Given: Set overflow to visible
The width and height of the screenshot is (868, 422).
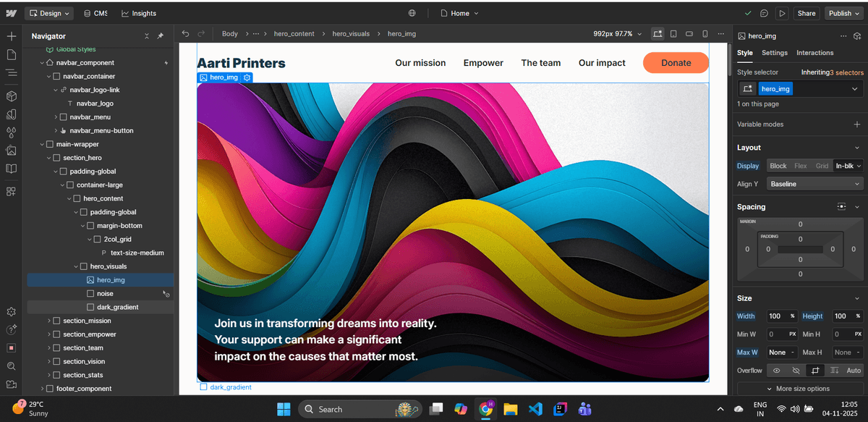Looking at the screenshot, I should (x=777, y=371).
